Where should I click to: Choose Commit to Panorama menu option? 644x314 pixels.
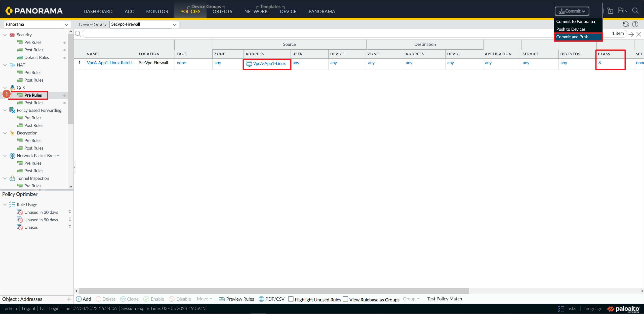575,21
